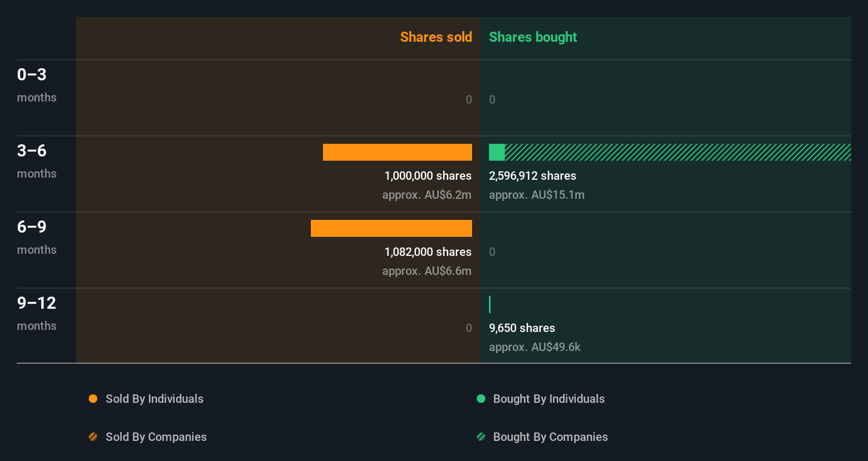The height and width of the screenshot is (461, 868).
Task: Click the orange Sold By Individuals legend dot
Action: [93, 399]
